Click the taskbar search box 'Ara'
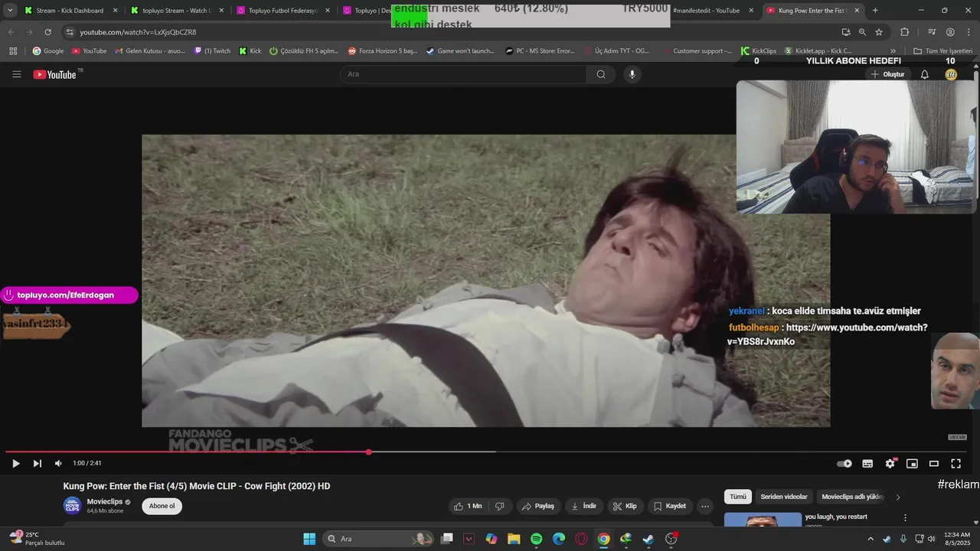 (x=379, y=539)
